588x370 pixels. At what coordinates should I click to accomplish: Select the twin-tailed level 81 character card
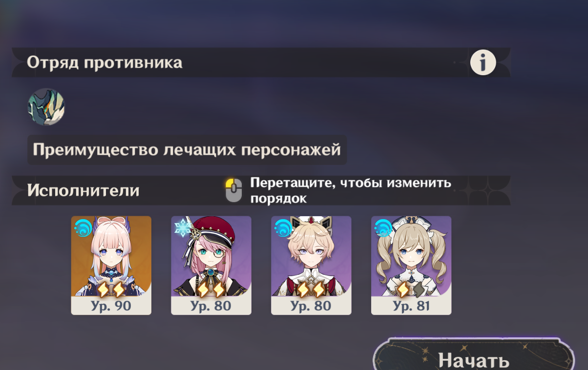(411, 266)
